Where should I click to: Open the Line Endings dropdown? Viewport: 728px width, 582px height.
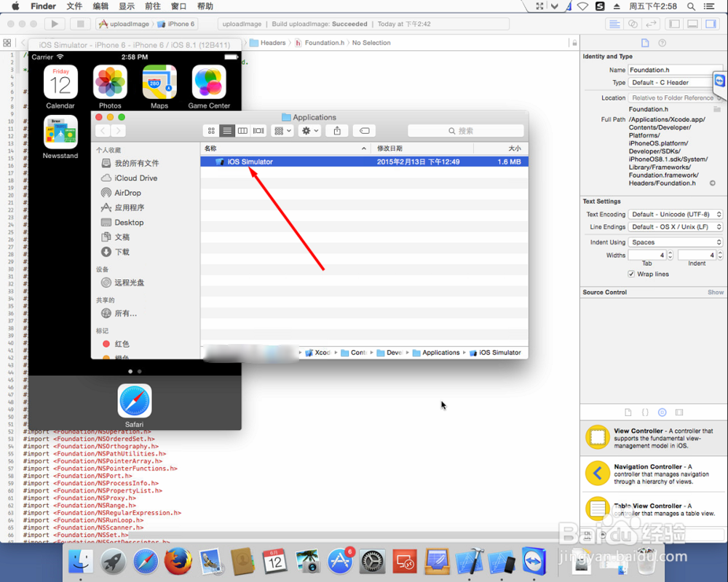[x=675, y=228]
